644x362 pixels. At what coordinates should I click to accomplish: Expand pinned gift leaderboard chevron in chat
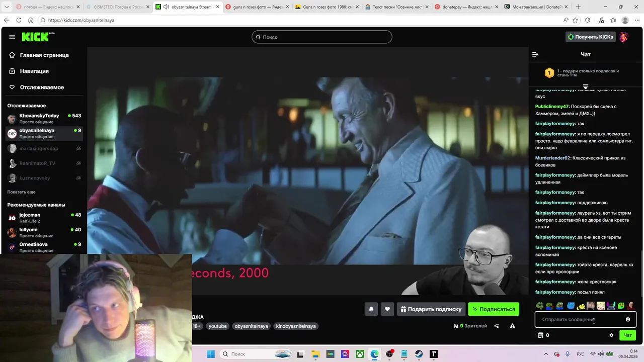(x=585, y=86)
